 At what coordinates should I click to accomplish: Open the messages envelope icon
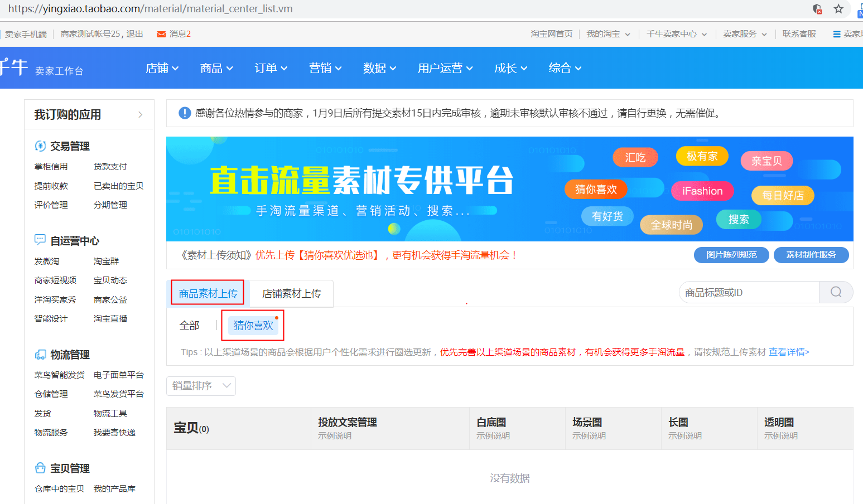point(161,34)
